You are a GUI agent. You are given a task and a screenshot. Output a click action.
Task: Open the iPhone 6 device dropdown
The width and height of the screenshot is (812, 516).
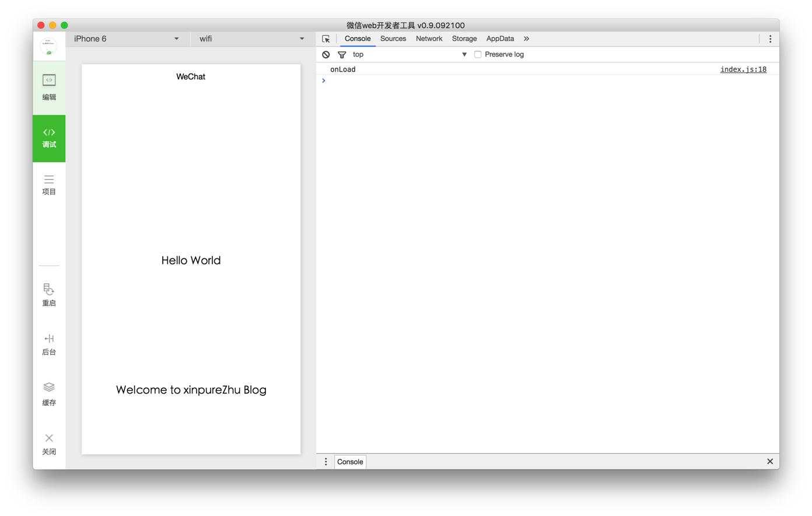127,38
